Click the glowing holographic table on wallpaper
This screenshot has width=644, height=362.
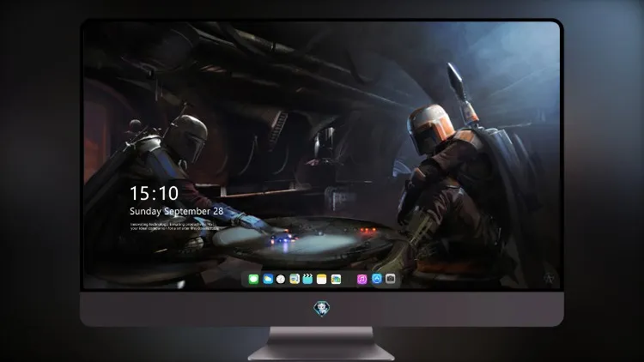pyautogui.click(x=304, y=240)
